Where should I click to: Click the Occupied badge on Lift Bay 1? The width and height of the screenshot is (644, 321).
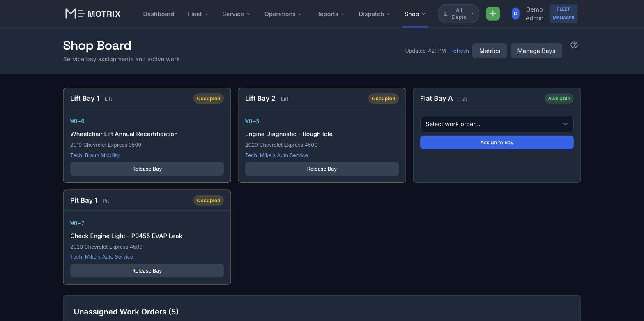[208, 98]
